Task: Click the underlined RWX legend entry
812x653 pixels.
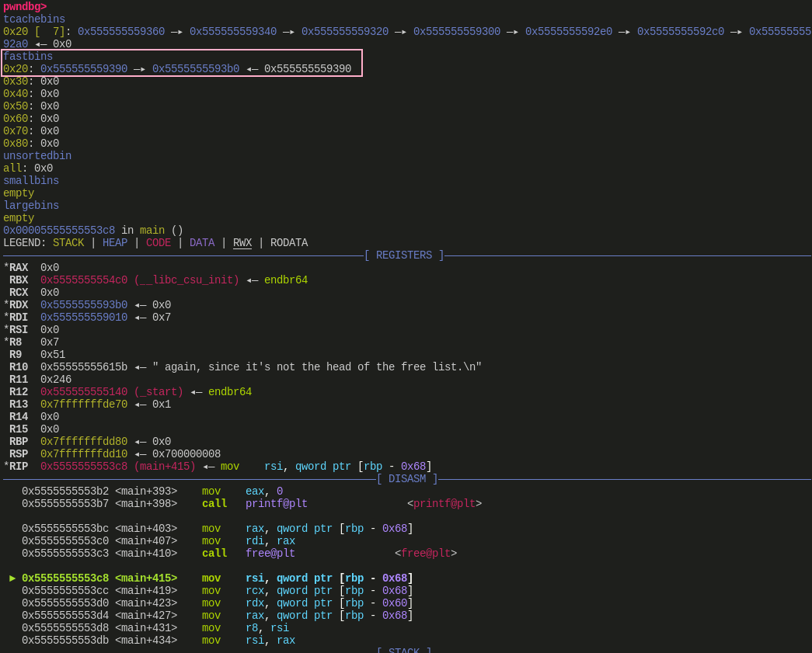Action: click(x=242, y=243)
